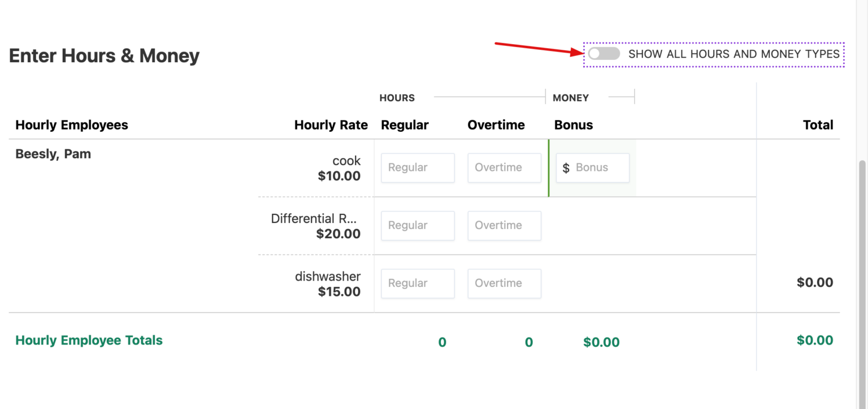This screenshot has height=409, width=868.
Task: Enable the SHOW ALL HOURS AND MONEY TYPES toggle
Action: pos(604,53)
